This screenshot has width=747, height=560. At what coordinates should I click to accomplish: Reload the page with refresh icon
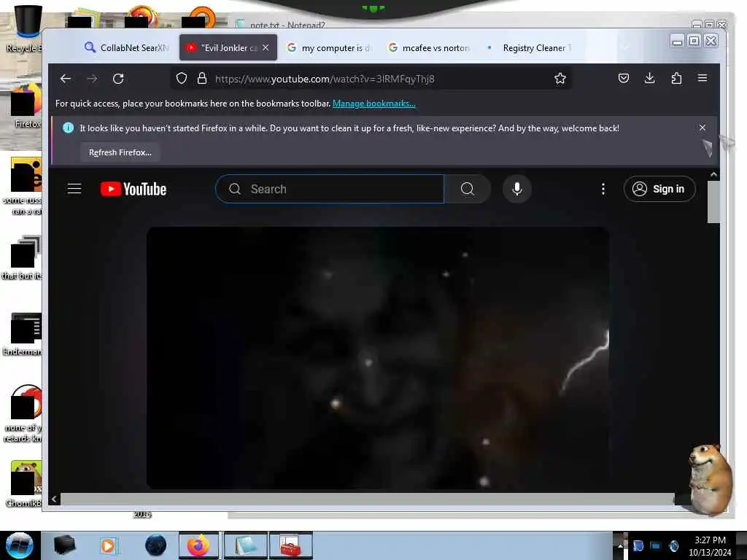click(118, 79)
